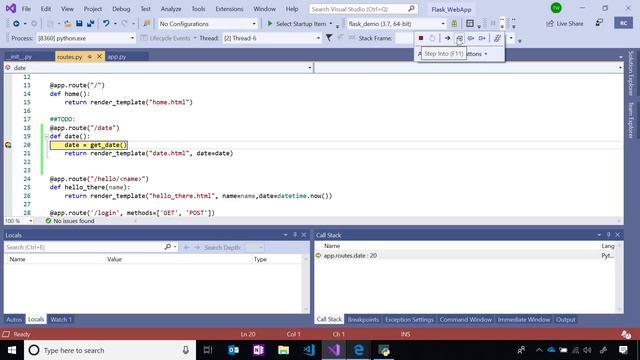This screenshot has height=360, width=640.
Task: Click the Locals search input field
Action: (x=84, y=247)
